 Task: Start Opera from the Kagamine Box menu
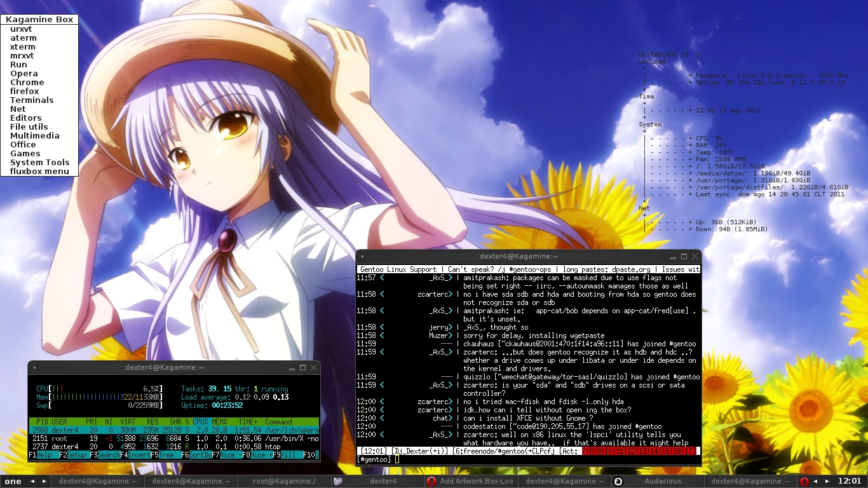pos(39,74)
